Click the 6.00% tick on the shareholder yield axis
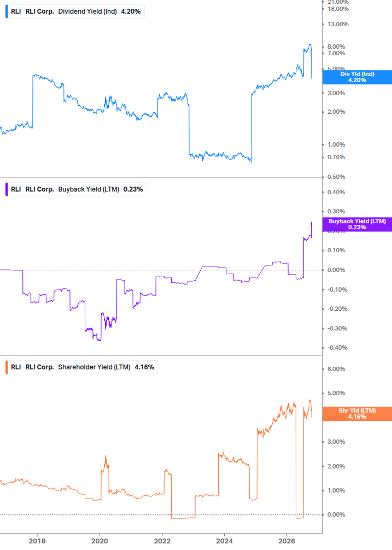 [336, 369]
